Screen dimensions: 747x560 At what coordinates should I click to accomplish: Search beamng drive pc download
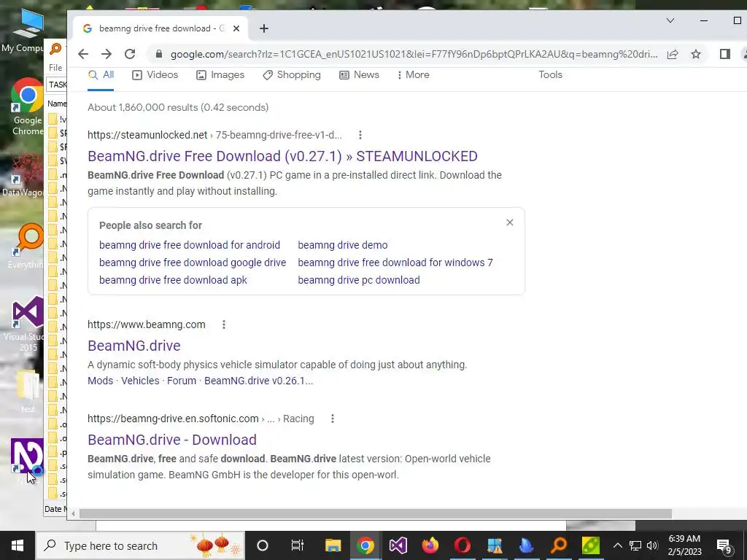[x=359, y=281]
